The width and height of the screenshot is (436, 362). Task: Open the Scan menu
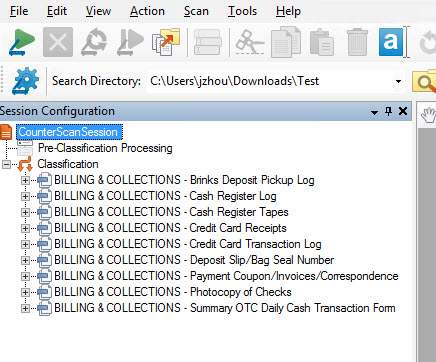[x=196, y=11]
